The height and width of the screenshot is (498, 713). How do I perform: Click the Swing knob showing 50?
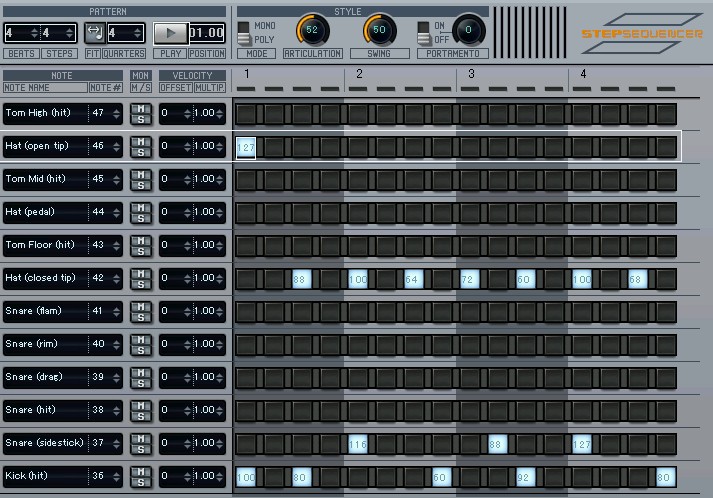(x=379, y=30)
